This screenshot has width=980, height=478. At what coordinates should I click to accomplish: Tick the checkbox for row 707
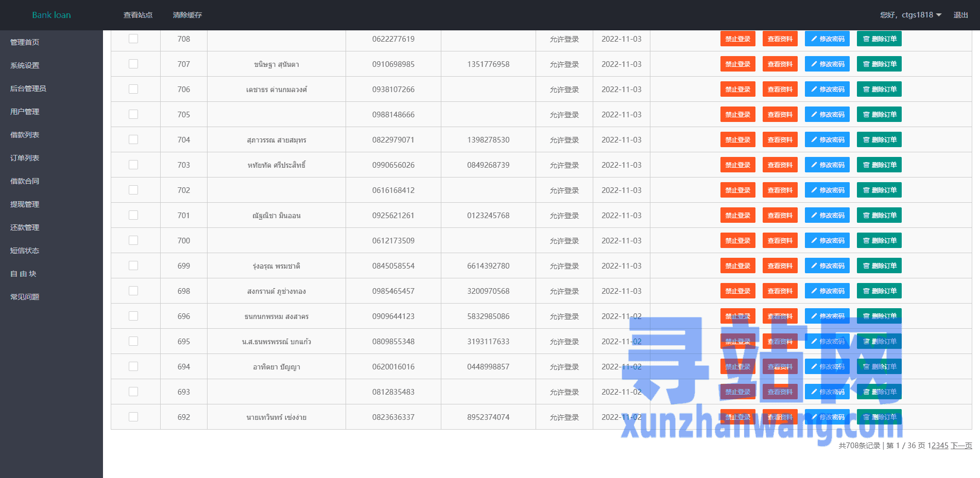click(x=133, y=64)
